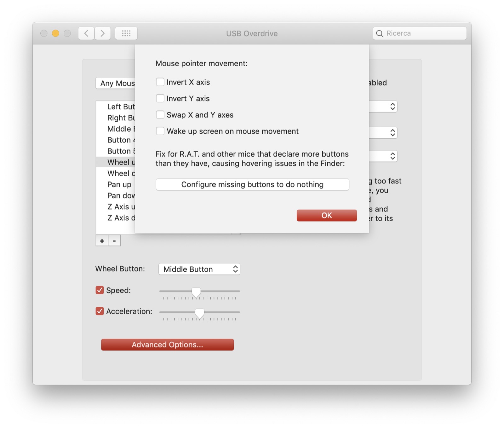Open the Wheel Button Middle Button dropdown
The image size is (504, 428).
coord(199,269)
